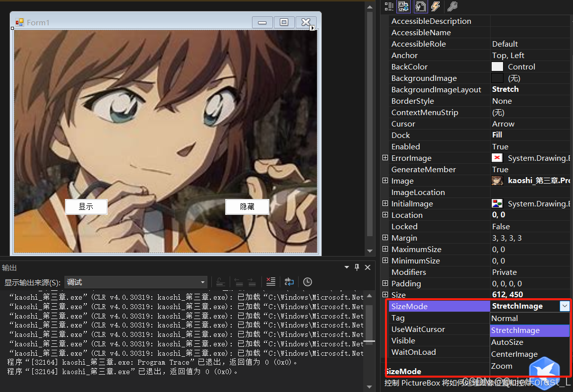Select the Anchor property row
Screen dimensions: 573x392
tap(479, 55)
